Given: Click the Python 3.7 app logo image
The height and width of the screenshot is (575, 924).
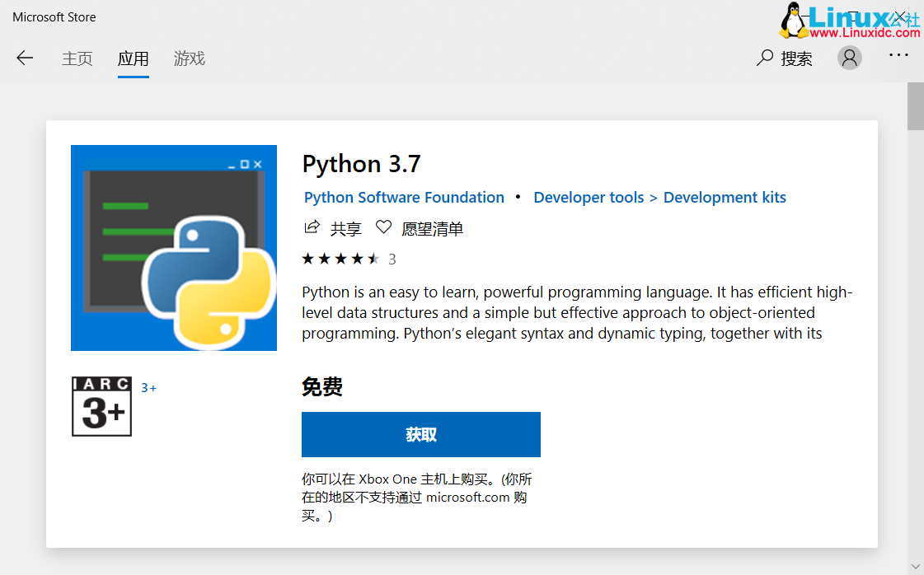Looking at the screenshot, I should pyautogui.click(x=174, y=248).
